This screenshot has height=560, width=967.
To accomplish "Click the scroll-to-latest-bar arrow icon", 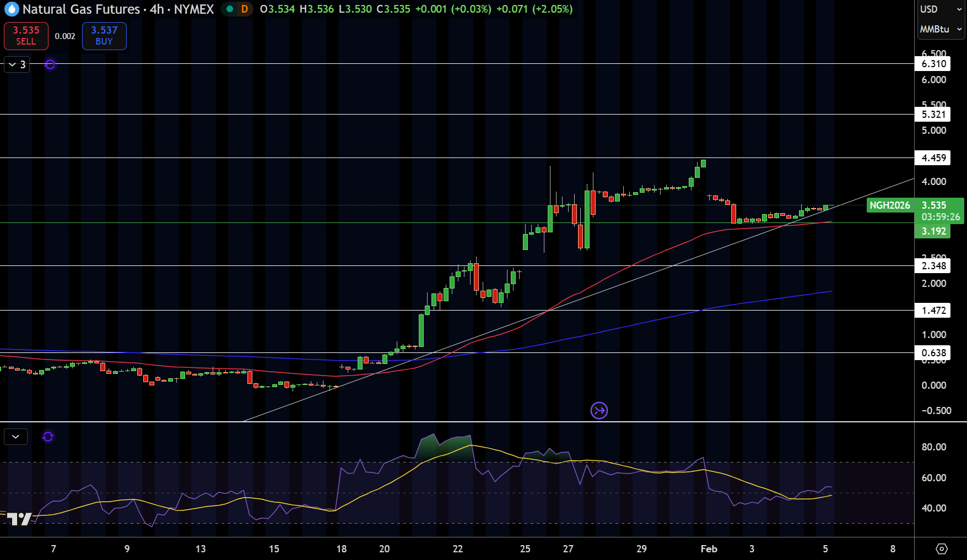I will tap(599, 410).
